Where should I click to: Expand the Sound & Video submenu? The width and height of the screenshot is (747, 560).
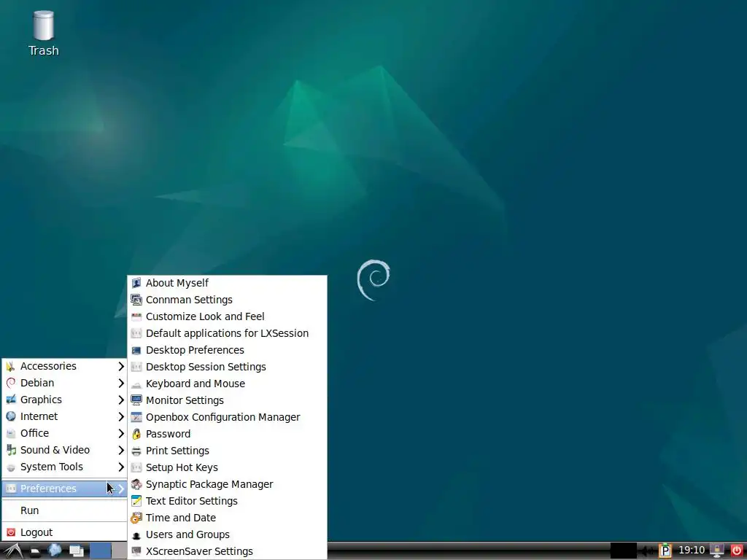(x=64, y=450)
